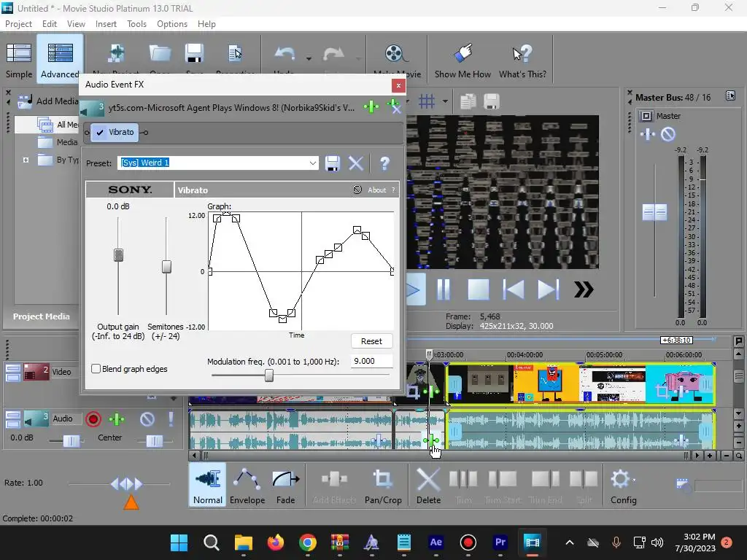Toggle Vibrato plug-in enabled checkbox
Viewport: 747px width, 560px height.
point(100,133)
